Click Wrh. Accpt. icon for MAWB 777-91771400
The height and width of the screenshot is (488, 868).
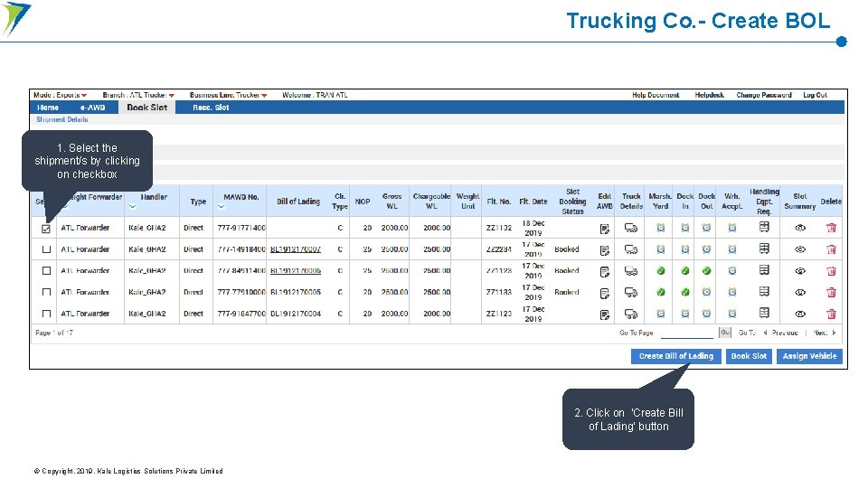pyautogui.click(x=731, y=228)
